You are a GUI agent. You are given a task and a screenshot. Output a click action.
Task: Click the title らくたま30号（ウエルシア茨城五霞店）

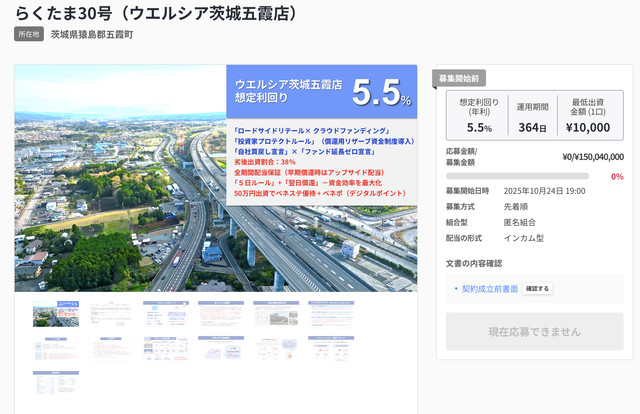coord(158,13)
